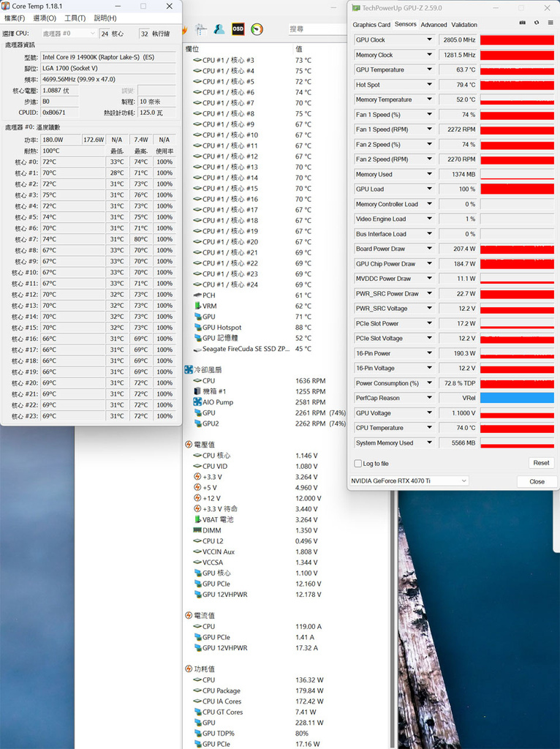Open the Core Temp 處理器 #0 CPU dropdown
560x749 pixels.
(69, 34)
